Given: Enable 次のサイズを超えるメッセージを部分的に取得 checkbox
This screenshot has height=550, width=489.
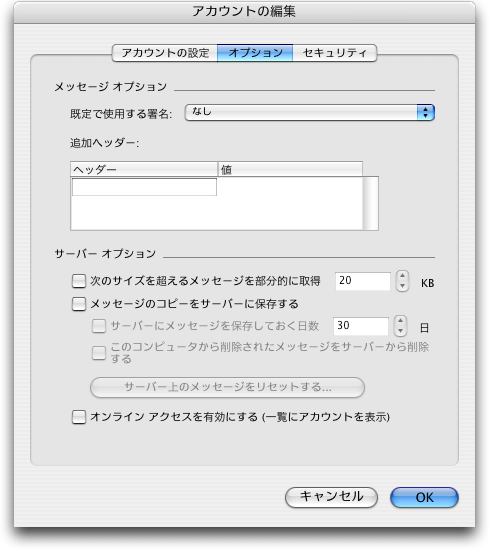Looking at the screenshot, I should tap(79, 281).
